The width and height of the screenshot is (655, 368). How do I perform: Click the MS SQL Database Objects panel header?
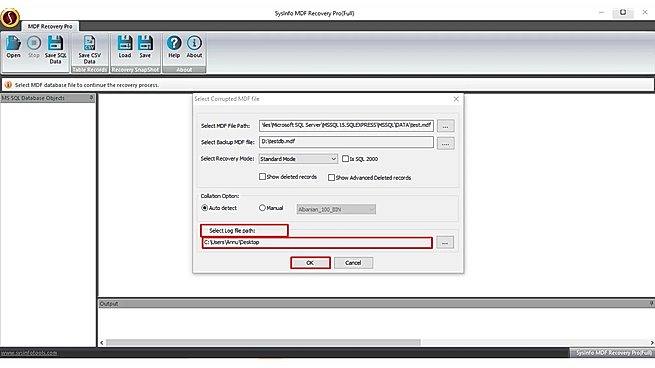point(48,98)
